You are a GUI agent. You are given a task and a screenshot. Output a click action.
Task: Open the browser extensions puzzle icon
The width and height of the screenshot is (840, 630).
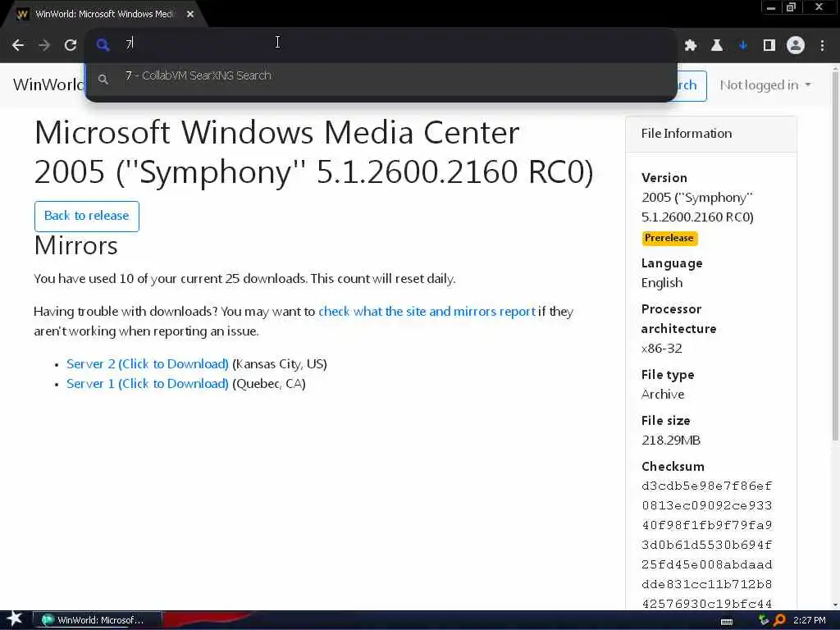pos(691,46)
